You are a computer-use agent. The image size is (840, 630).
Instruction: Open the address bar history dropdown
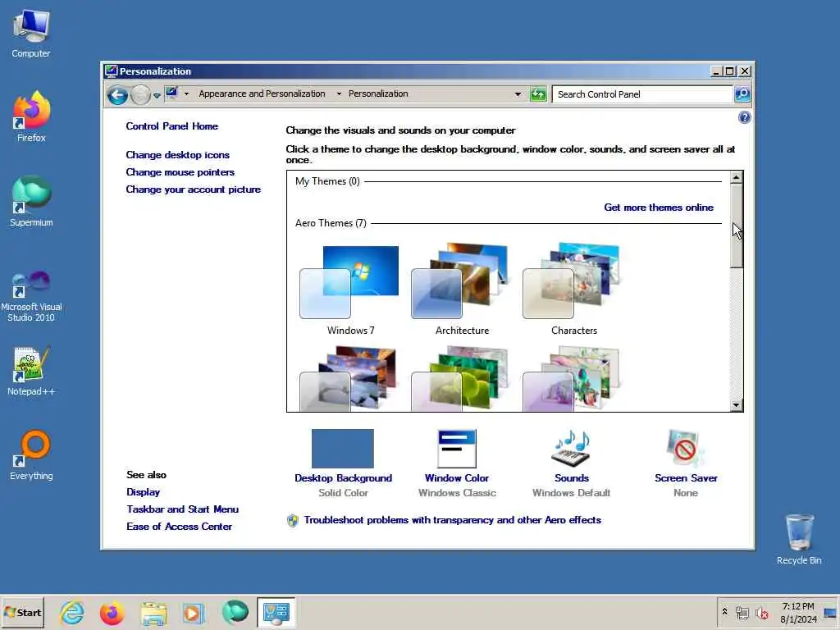[x=518, y=94]
